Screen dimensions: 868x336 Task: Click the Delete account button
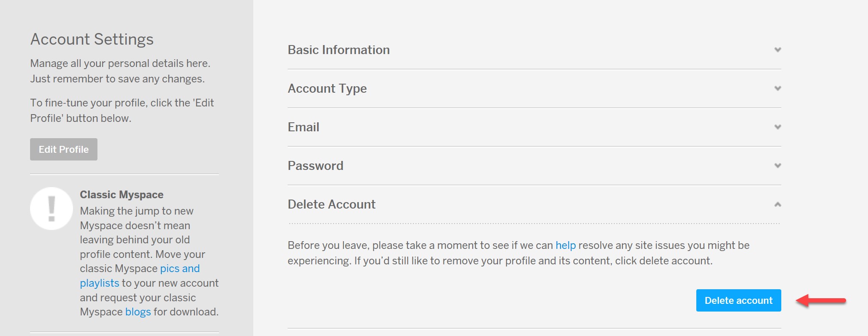[x=738, y=301]
